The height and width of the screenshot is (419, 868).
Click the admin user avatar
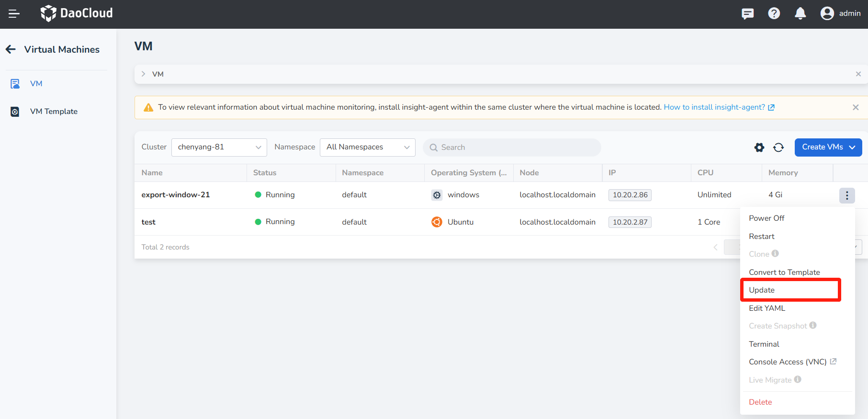827,13
